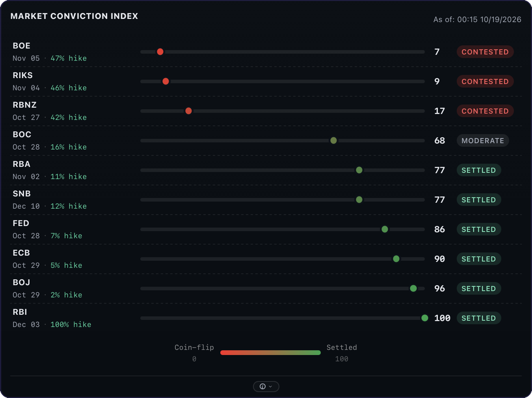Click the '47% hike' text
This screenshot has width=532, height=398.
coord(69,58)
